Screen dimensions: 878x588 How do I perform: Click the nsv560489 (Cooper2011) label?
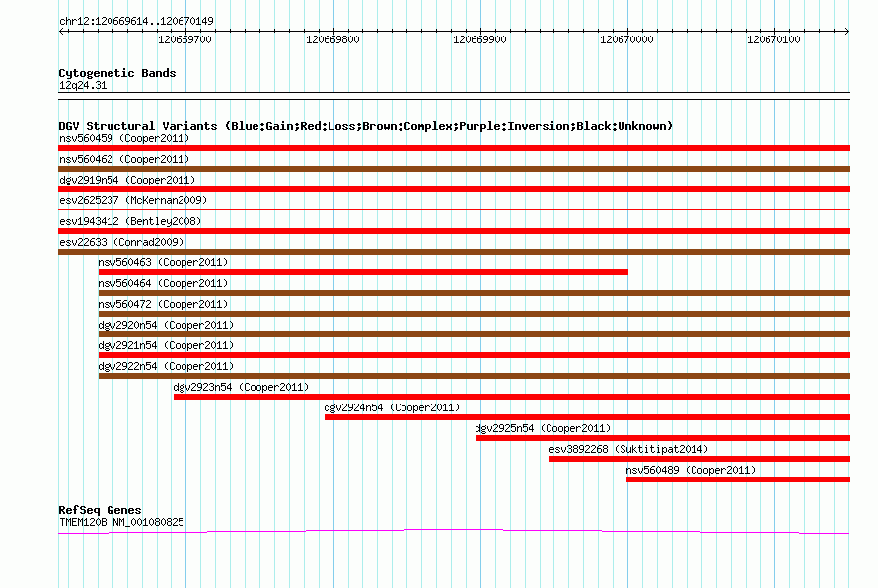tap(691, 470)
